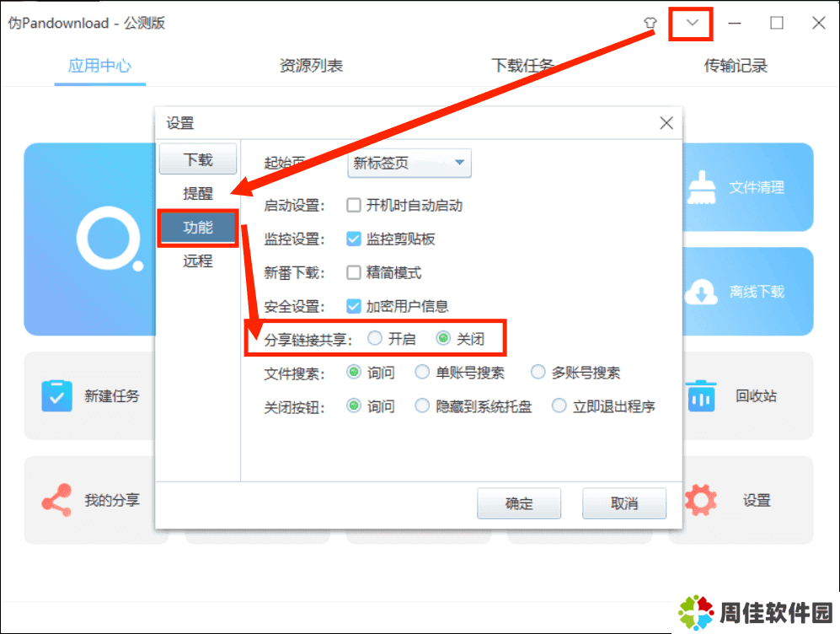Switch to the 资源列表 tab

311,66
